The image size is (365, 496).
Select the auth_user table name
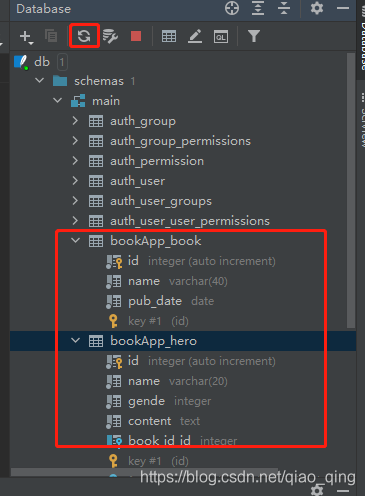click(x=137, y=181)
